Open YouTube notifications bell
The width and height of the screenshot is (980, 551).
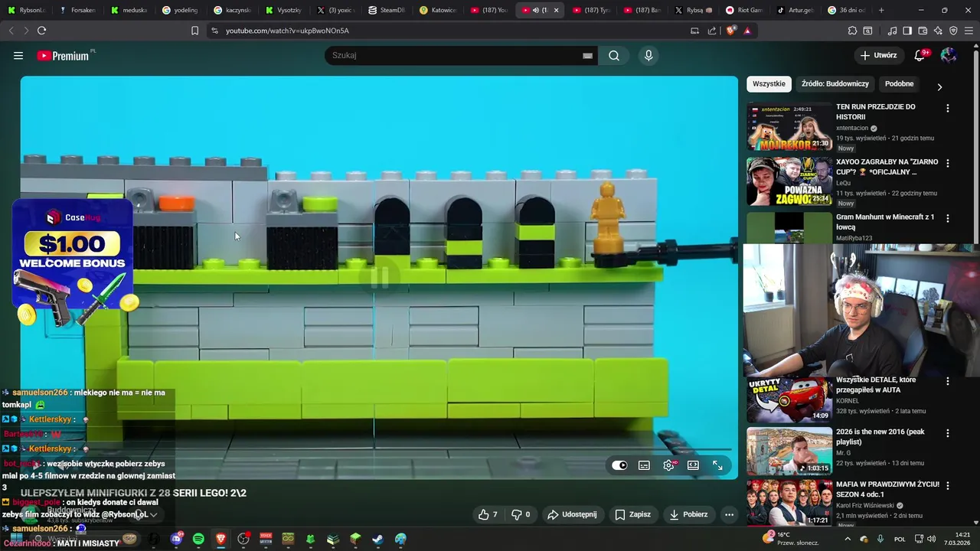[x=920, y=55]
